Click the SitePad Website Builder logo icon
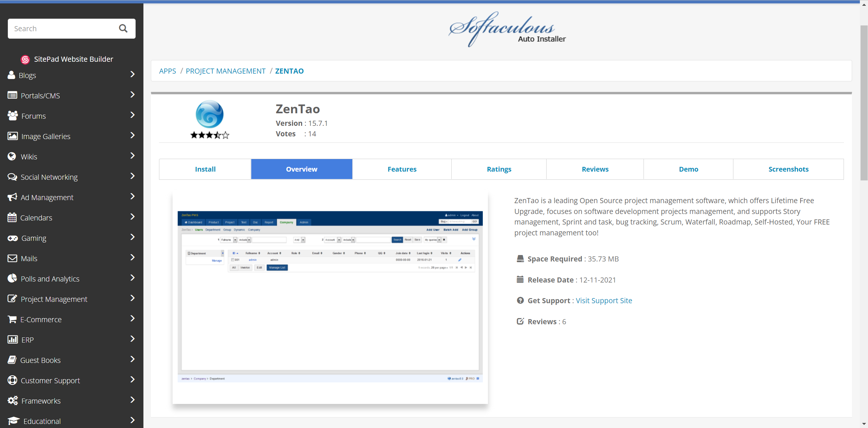 point(25,59)
